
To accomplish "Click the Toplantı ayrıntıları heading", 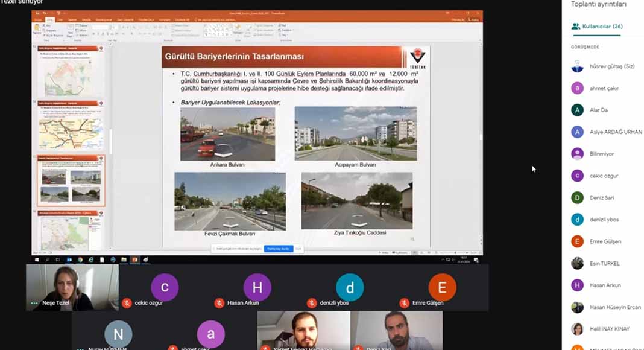I will point(599,4).
